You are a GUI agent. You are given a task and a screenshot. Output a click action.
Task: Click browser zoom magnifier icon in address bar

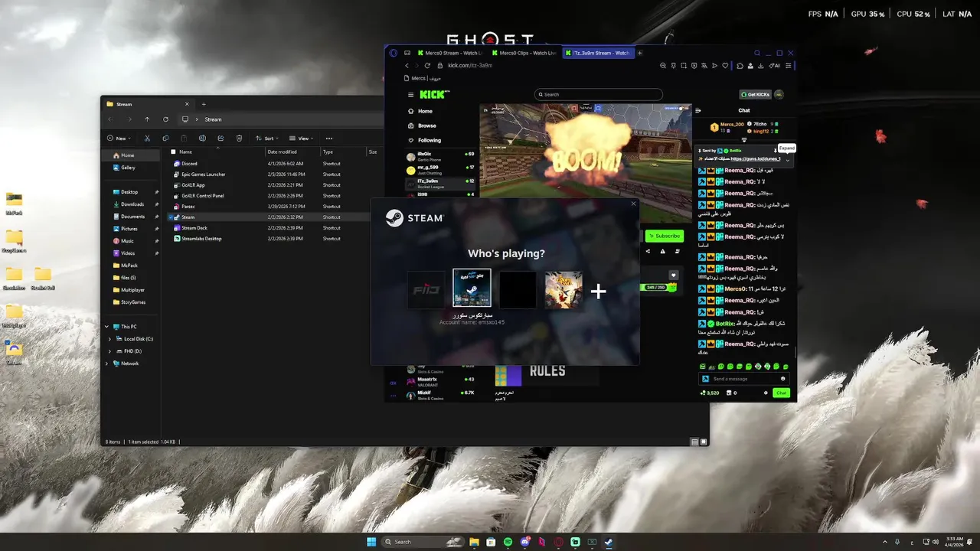[662, 66]
